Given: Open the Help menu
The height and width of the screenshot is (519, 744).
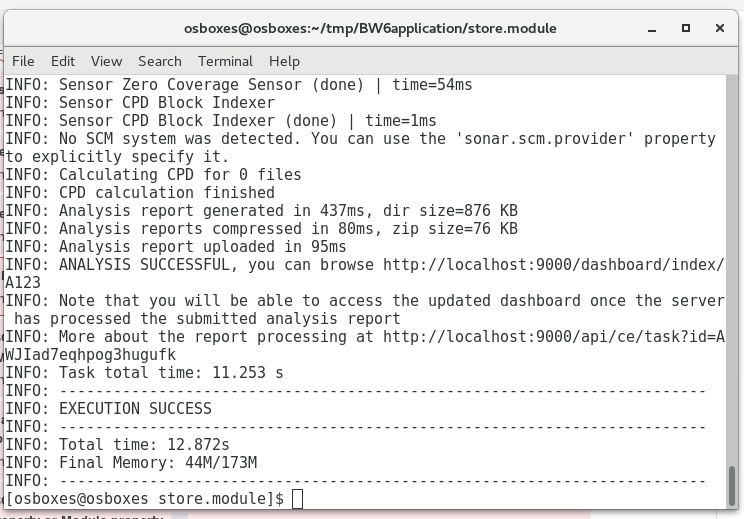Looking at the screenshot, I should tap(284, 61).
